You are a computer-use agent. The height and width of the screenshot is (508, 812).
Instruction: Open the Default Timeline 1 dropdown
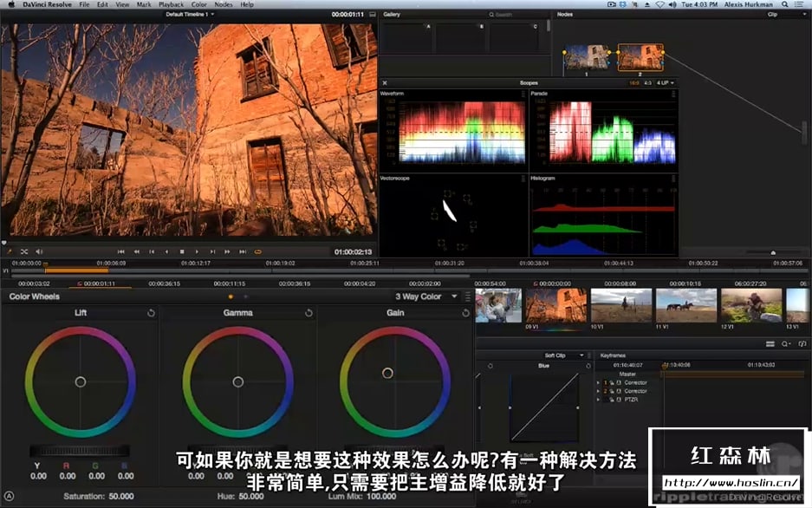(x=190, y=15)
